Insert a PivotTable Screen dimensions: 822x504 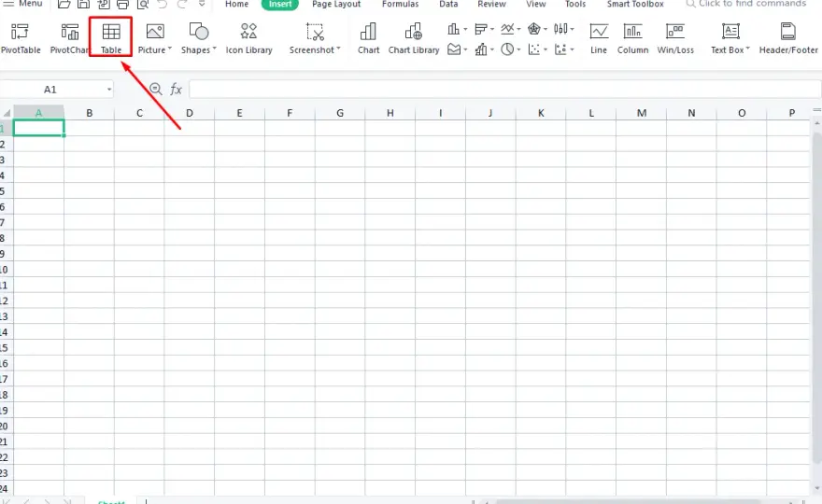click(x=21, y=39)
